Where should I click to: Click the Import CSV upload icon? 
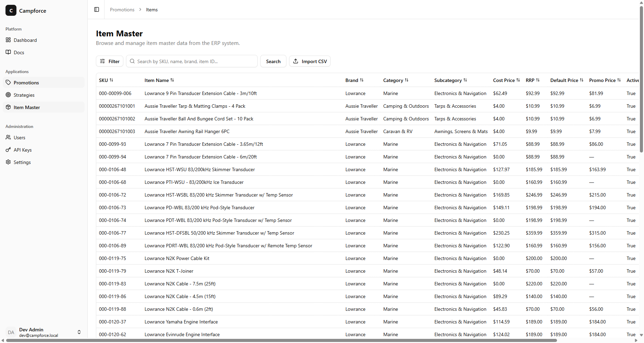(x=296, y=61)
